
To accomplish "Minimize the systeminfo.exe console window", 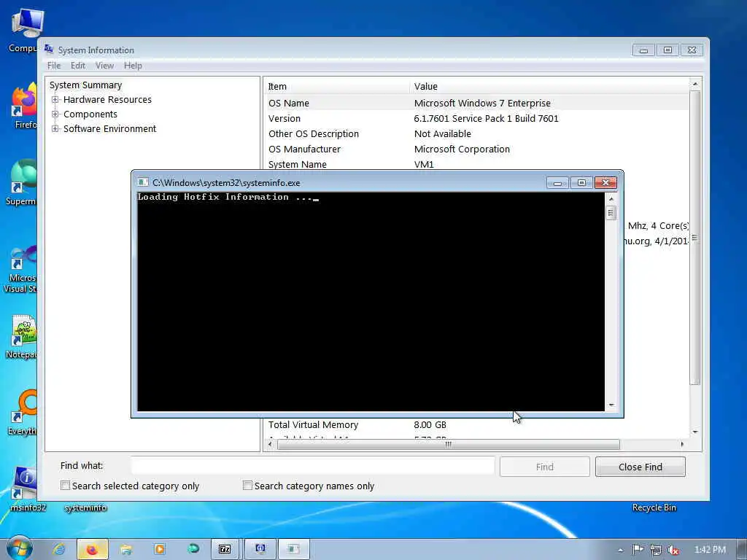I will pos(557,182).
